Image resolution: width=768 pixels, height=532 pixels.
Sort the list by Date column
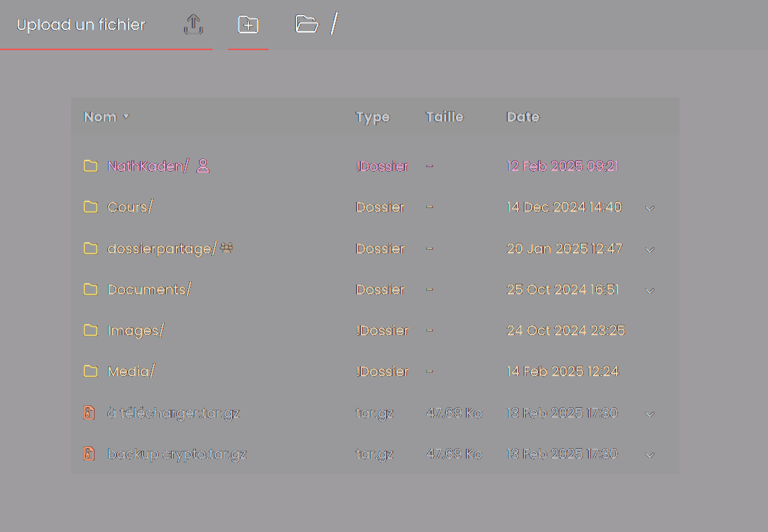coord(523,117)
